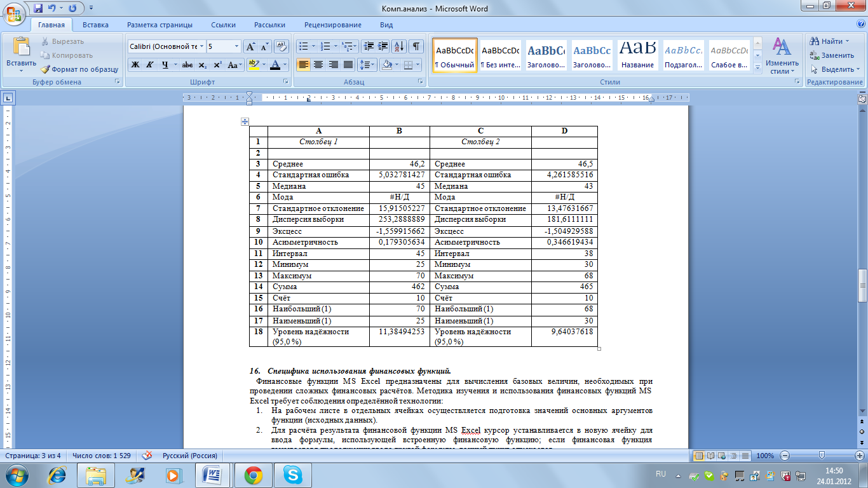Open Изменить стили menu
The height and width of the screenshot is (488, 868).
(x=782, y=56)
